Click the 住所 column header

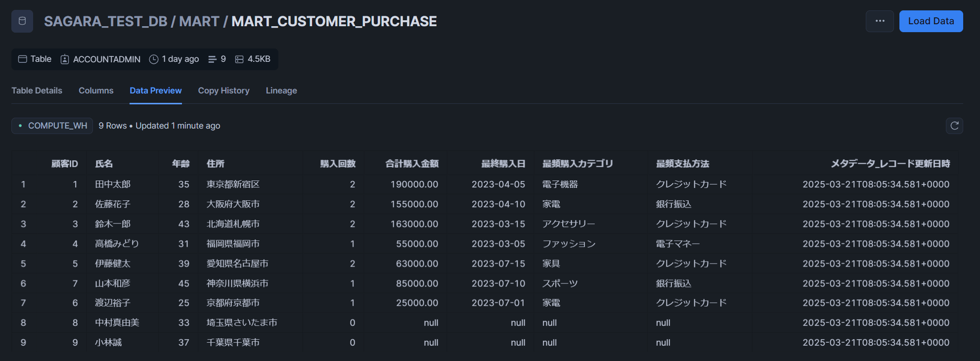pyautogui.click(x=216, y=164)
